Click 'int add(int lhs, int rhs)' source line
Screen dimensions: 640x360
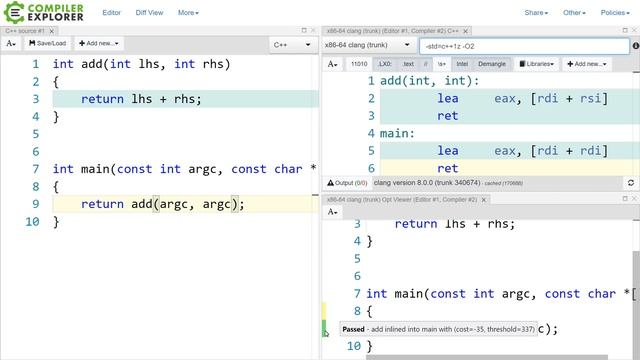click(x=141, y=64)
